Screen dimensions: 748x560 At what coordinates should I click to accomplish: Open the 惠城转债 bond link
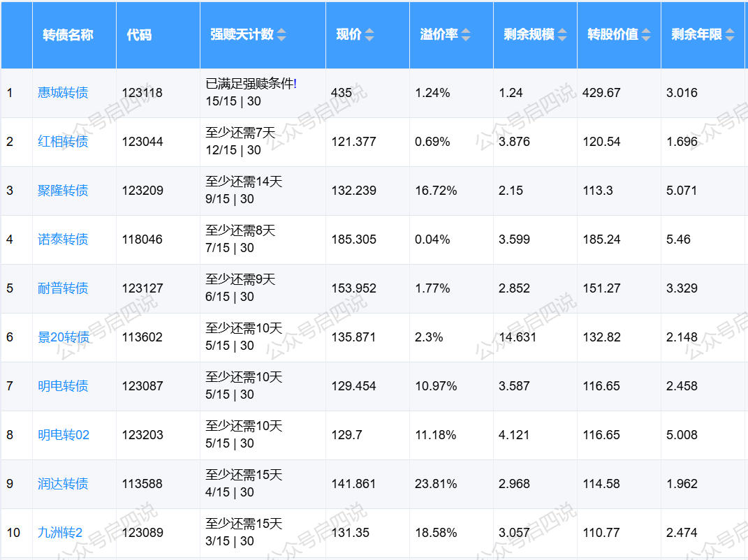(63, 93)
